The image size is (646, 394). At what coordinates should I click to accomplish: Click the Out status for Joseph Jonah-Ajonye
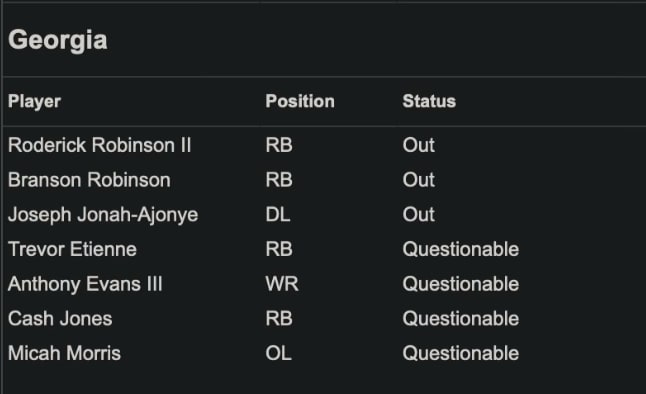coord(419,214)
